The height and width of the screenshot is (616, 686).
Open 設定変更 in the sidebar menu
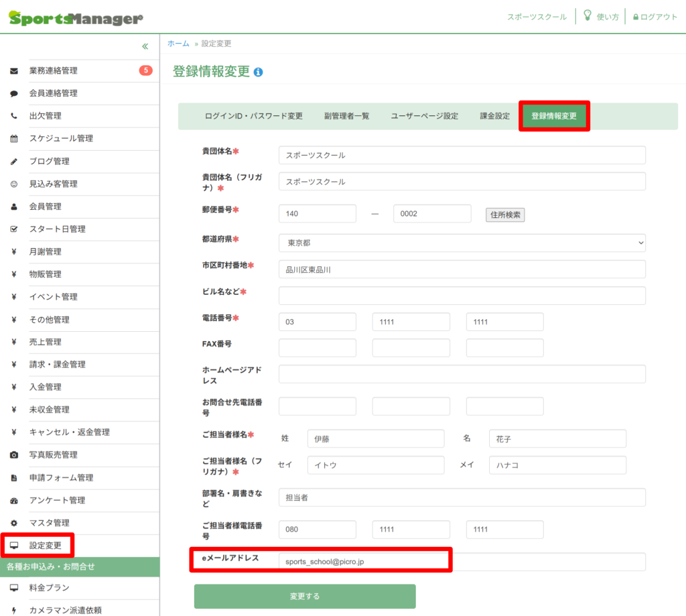(45, 546)
